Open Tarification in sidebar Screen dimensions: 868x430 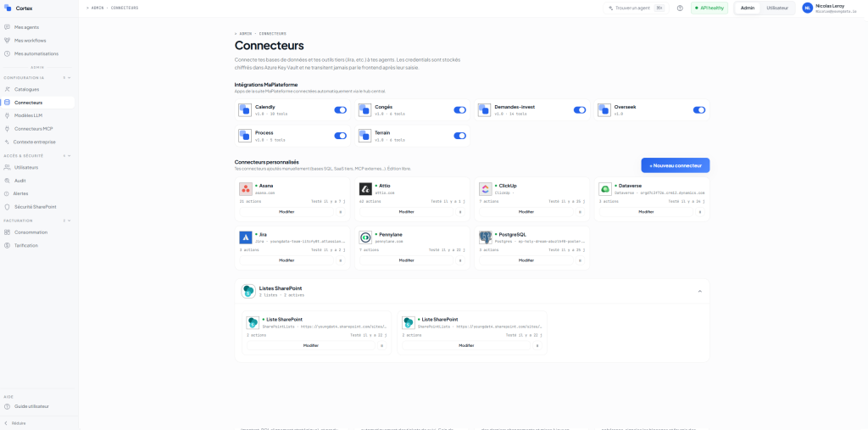37,245
